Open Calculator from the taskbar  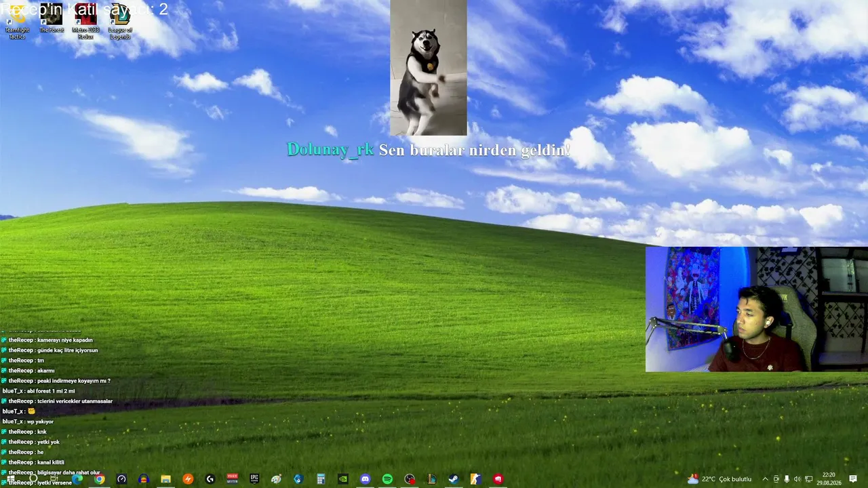pos(321,479)
